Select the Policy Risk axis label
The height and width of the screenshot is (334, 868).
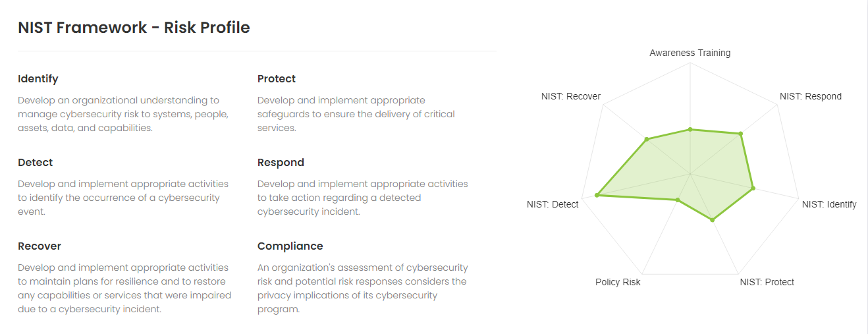618,282
